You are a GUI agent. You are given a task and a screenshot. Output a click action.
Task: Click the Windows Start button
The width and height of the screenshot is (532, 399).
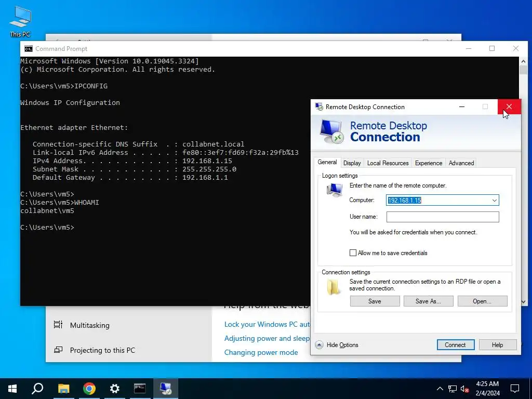12,389
